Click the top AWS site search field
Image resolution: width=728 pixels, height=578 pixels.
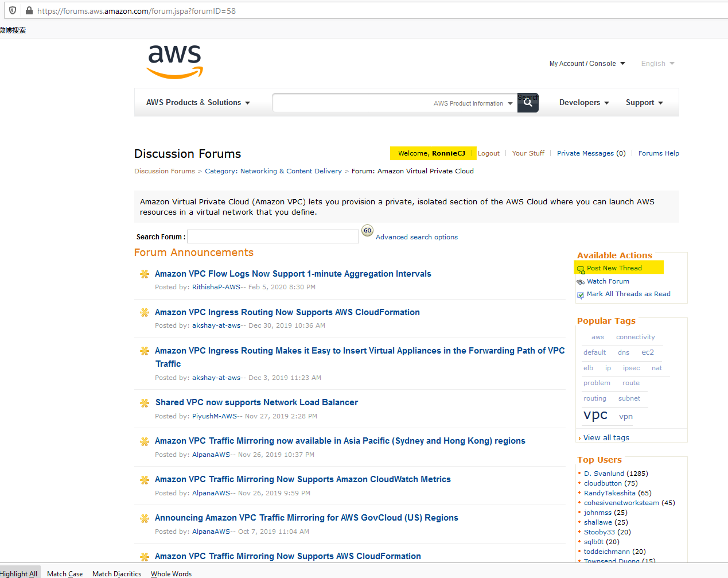(353, 103)
